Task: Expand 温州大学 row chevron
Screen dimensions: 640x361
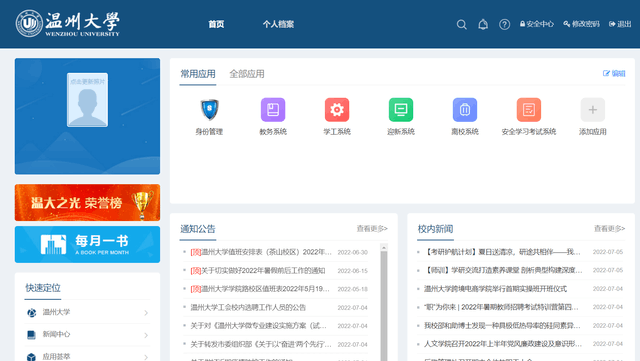Action: click(x=146, y=313)
